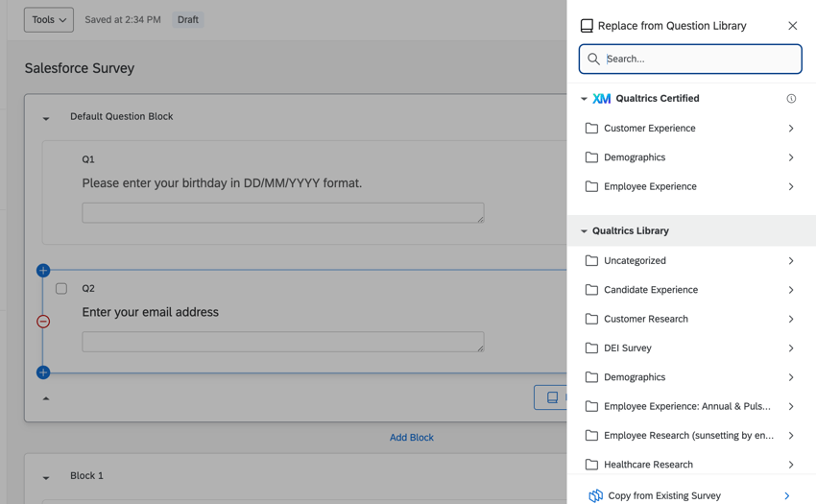This screenshot has height=504, width=816.
Task: Add a question below Q2 with plus icon
Action: point(43,372)
